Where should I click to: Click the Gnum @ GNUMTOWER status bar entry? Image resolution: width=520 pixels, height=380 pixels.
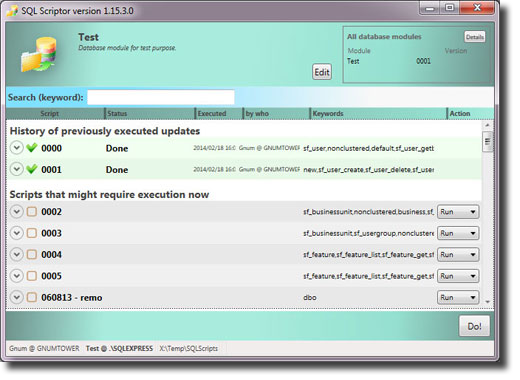click(x=44, y=348)
